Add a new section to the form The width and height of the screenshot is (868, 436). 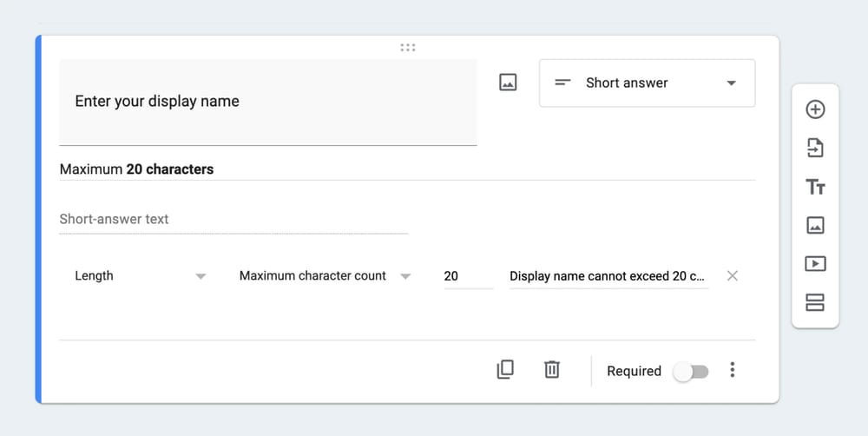pyautogui.click(x=815, y=302)
